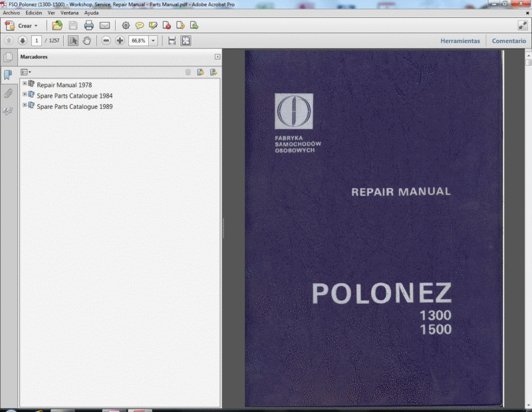Viewport: 532px width, 412px height.
Task: Open the Ayuda menu
Action: [91, 13]
